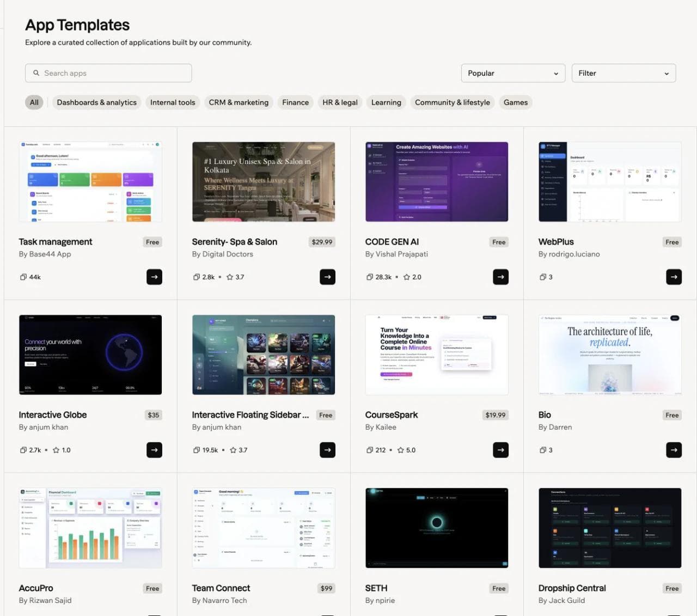Screen dimensions: 697x616
Task: Click copy-count icon on Serenity- Spa card
Action: coord(196,277)
